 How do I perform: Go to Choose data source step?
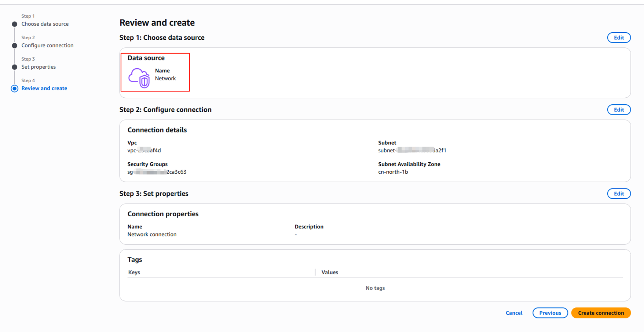pyautogui.click(x=45, y=24)
